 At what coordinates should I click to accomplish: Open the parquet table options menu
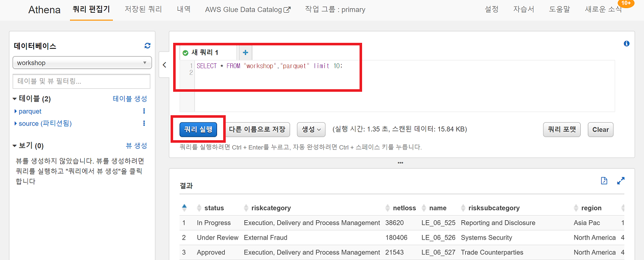144,111
